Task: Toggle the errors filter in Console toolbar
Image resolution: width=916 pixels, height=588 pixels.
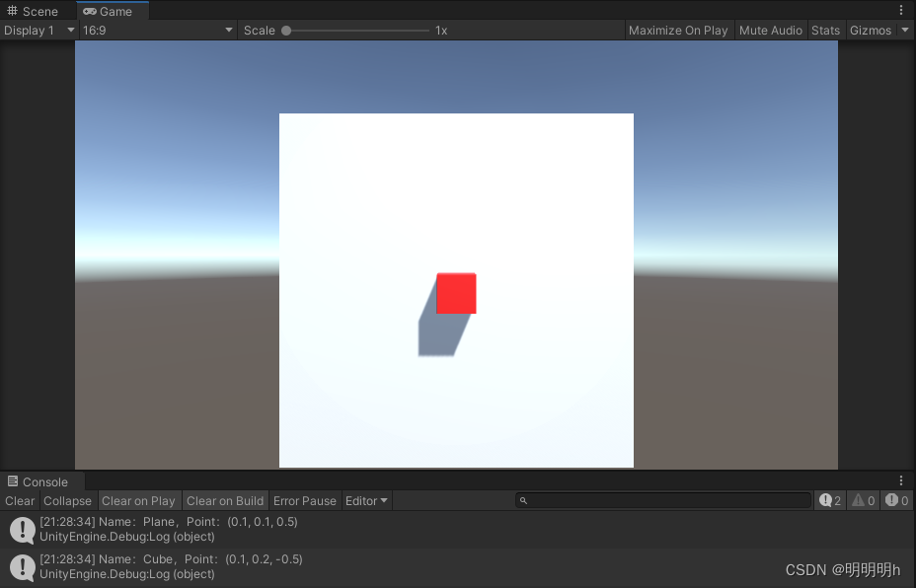Action: tap(894, 500)
